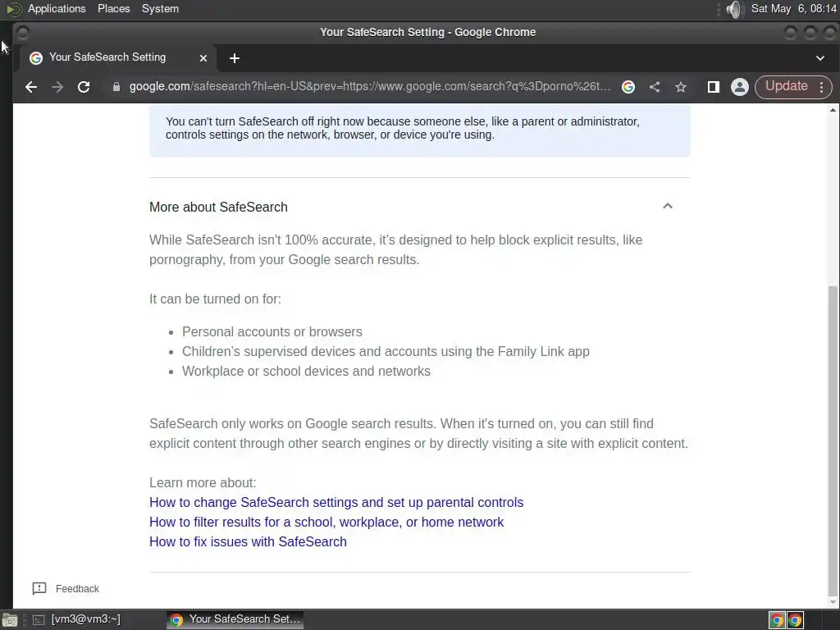Open How to change SafeSearch settings link

pos(336,503)
